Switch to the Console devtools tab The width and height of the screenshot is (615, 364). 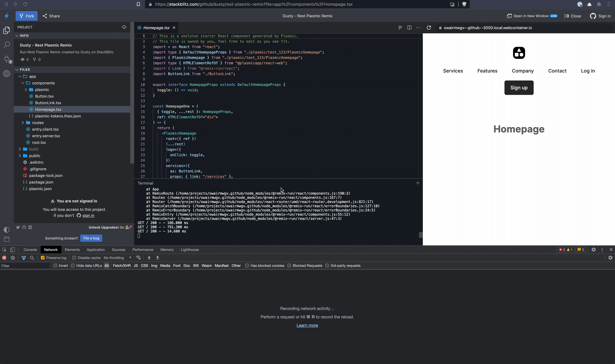30,250
